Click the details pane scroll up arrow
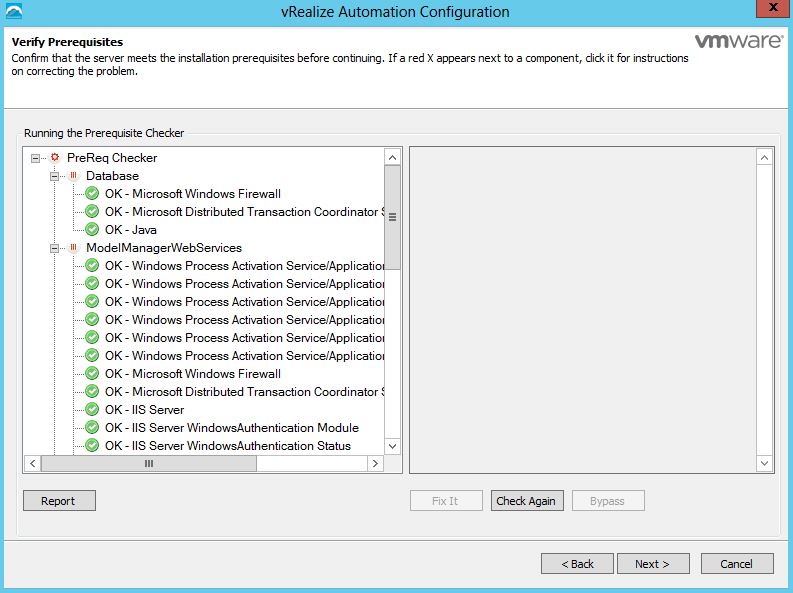 tap(764, 158)
